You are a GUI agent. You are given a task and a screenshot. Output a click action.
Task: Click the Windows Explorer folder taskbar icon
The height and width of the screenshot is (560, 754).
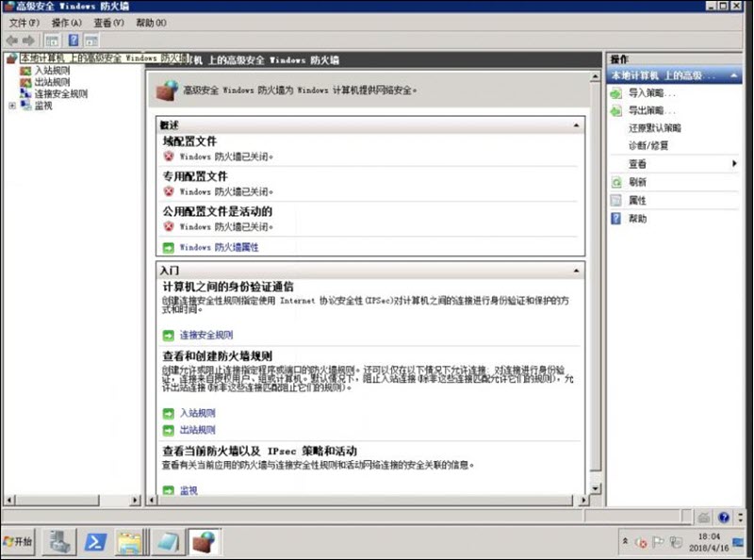(130, 541)
